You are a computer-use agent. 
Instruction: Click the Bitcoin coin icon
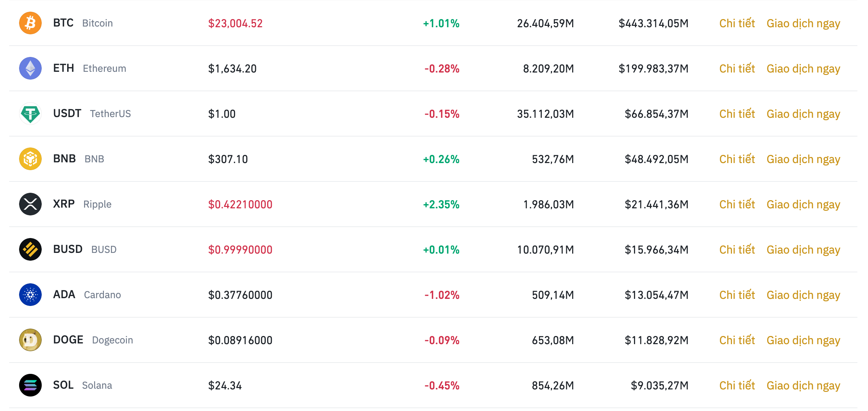(30, 23)
